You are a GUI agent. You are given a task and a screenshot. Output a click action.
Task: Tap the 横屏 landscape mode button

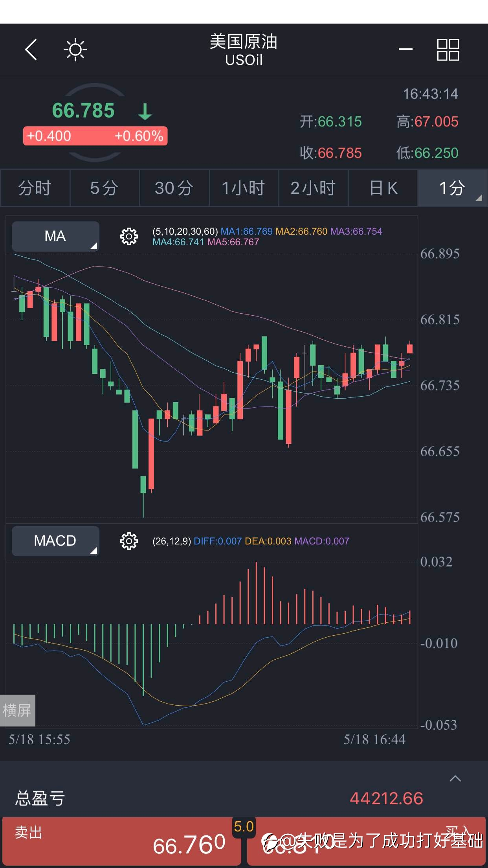(x=17, y=710)
